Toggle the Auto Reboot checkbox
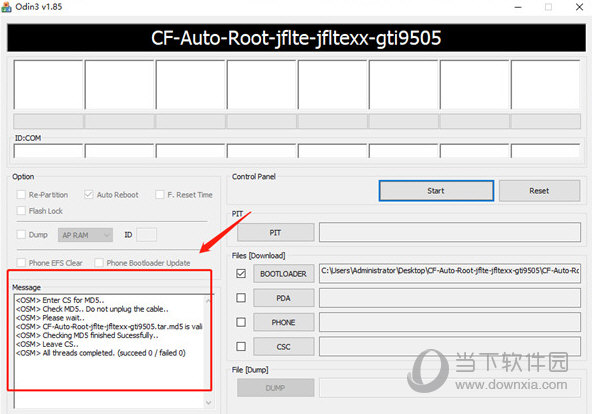Viewport: 592px width, 414px height. 88,194
